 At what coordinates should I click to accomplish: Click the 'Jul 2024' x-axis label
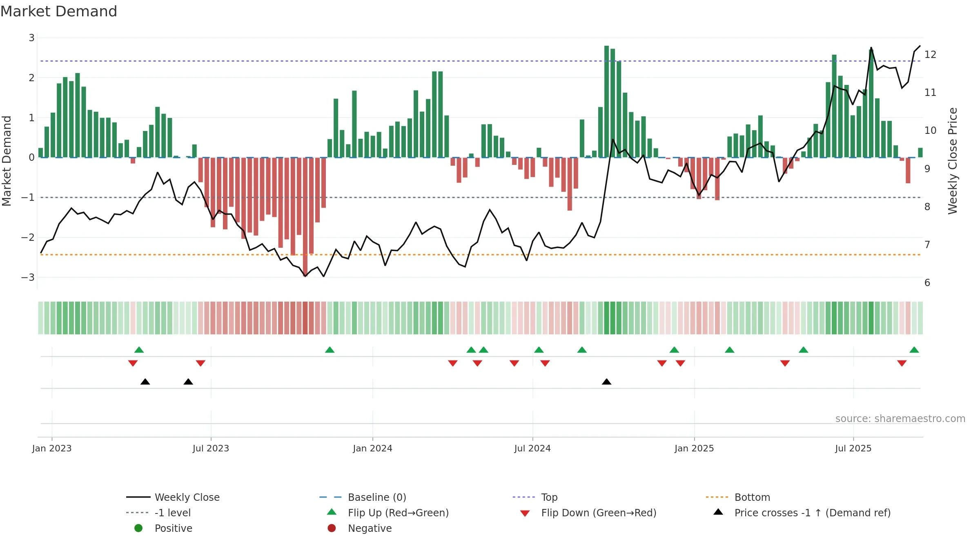[x=532, y=449]
